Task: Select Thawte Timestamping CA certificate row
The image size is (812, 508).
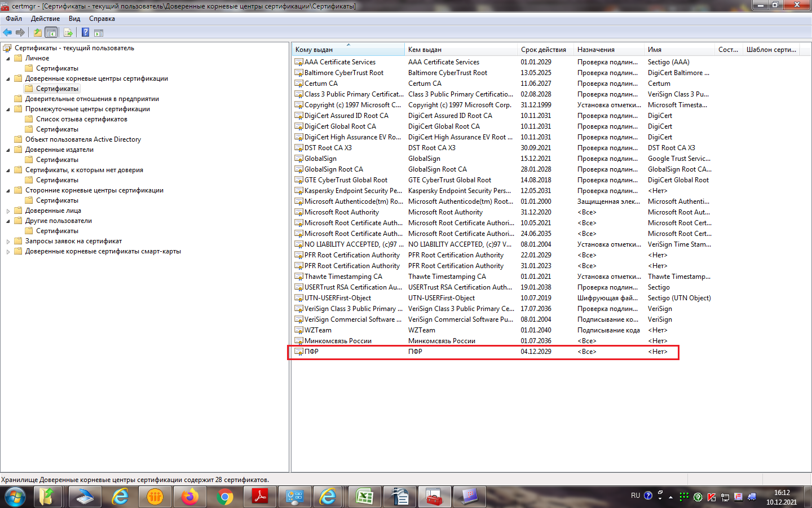Action: pyautogui.click(x=343, y=277)
